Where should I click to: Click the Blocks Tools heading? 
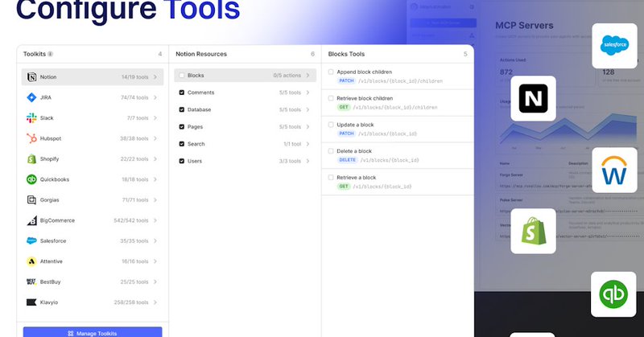346,54
